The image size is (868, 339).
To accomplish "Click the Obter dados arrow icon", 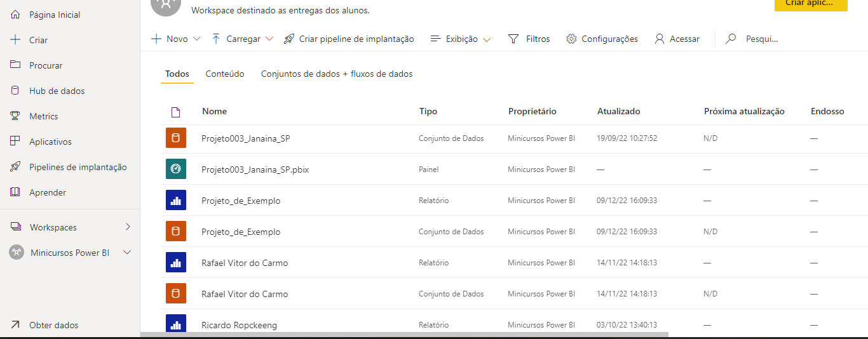I will (15, 325).
